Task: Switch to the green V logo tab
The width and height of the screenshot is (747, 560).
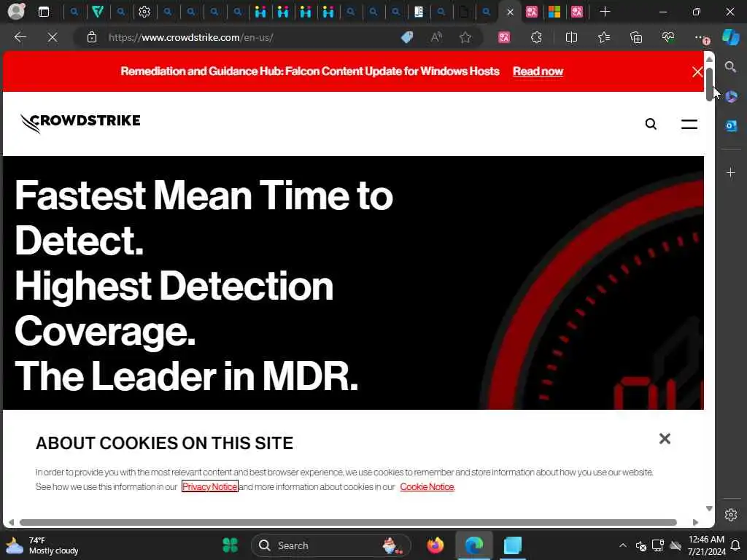Action: coord(98,12)
